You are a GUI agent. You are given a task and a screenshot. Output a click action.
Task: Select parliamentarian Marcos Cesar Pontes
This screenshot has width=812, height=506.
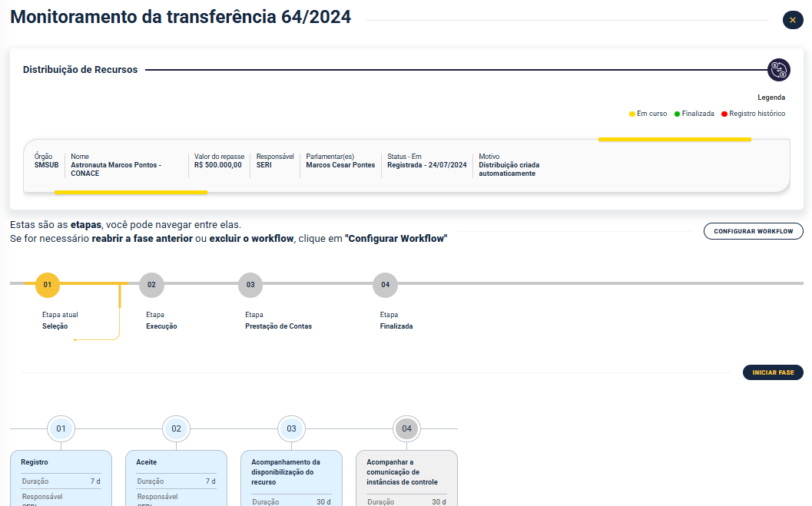(x=339, y=164)
